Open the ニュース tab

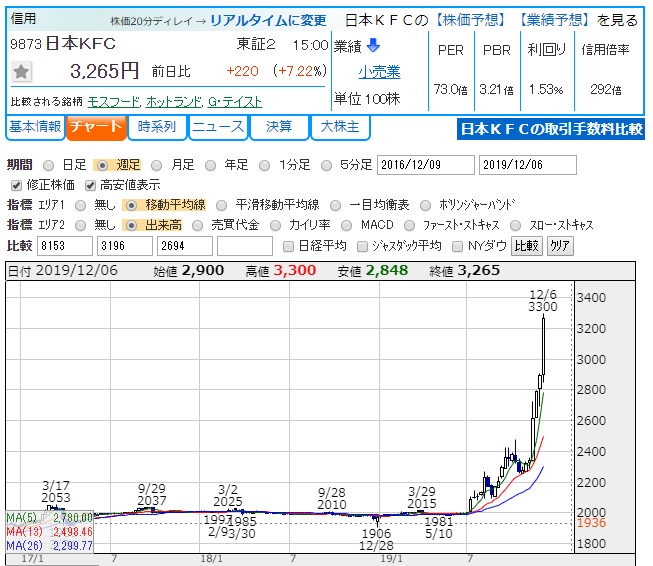[x=218, y=127]
